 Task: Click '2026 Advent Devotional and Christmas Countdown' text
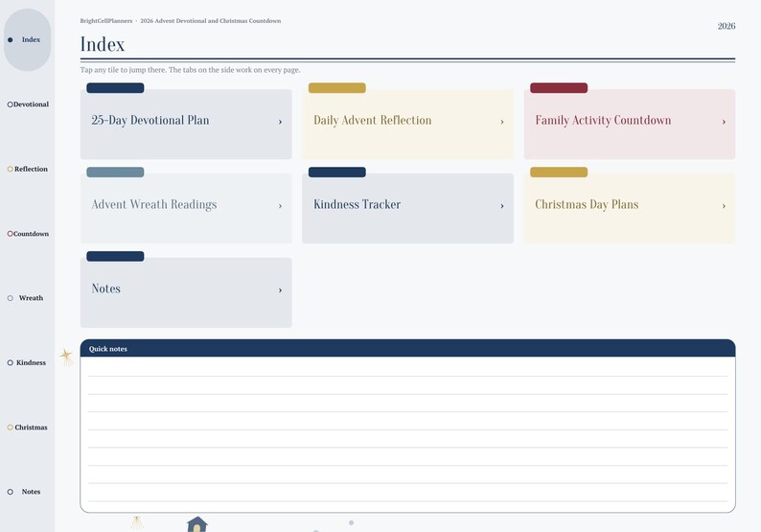211,21
